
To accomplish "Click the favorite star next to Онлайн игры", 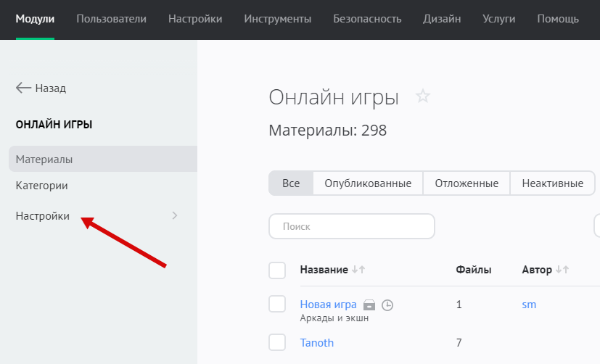I will (x=423, y=96).
